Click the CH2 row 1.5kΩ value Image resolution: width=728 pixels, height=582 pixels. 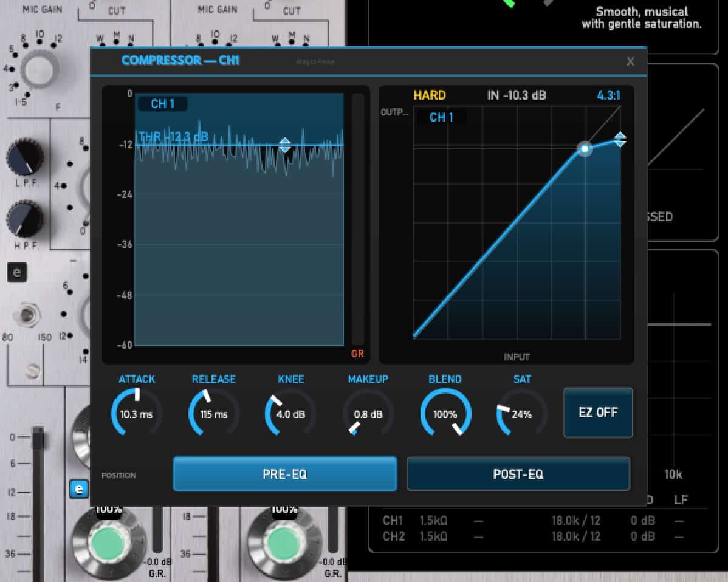[x=434, y=536]
